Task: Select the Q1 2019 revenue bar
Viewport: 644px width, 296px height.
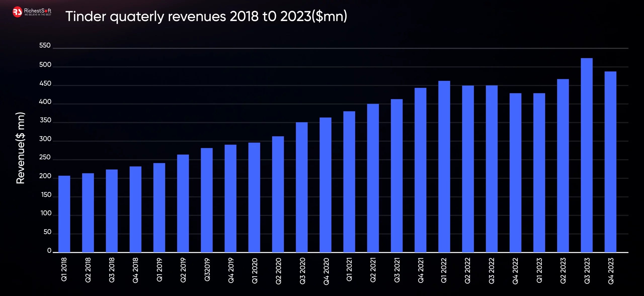Action: [x=159, y=208]
